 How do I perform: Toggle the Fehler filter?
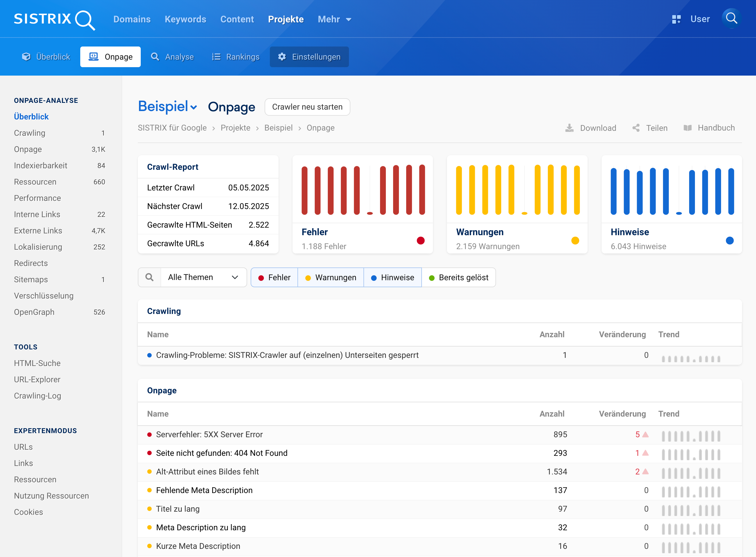[274, 278]
